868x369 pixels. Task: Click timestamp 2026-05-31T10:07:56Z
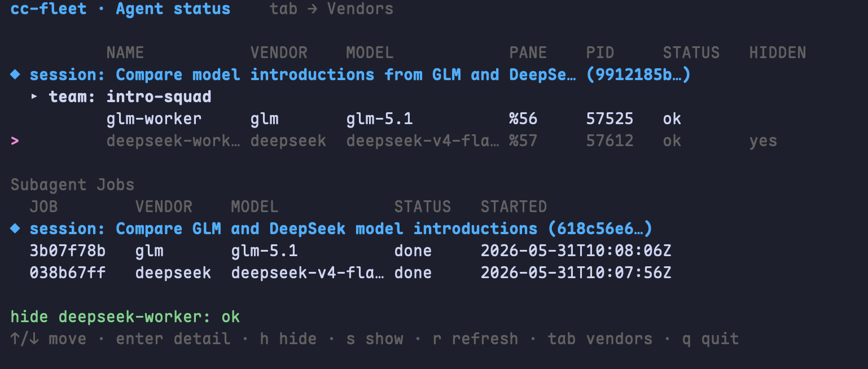tap(576, 273)
